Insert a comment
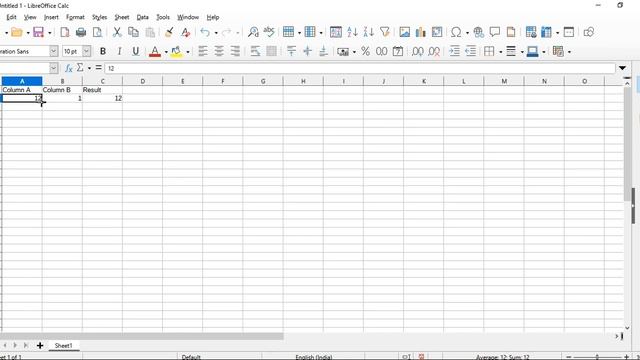This screenshot has width=640, height=360. (x=495, y=32)
